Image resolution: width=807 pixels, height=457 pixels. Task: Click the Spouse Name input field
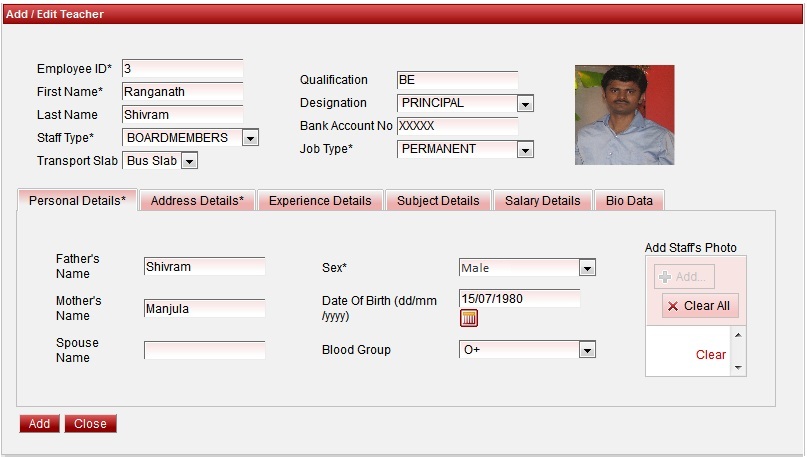coord(204,351)
